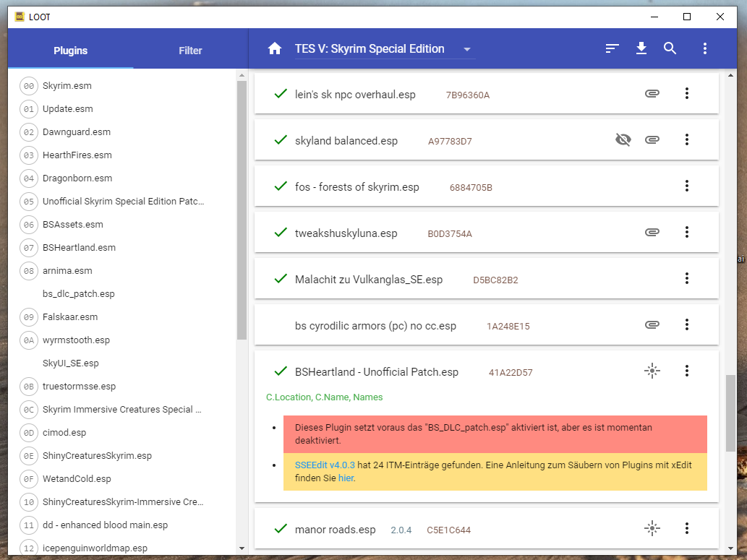The width and height of the screenshot is (747, 560).
Task: Select Falskaar.esm in the plugin list
Action: (70, 316)
